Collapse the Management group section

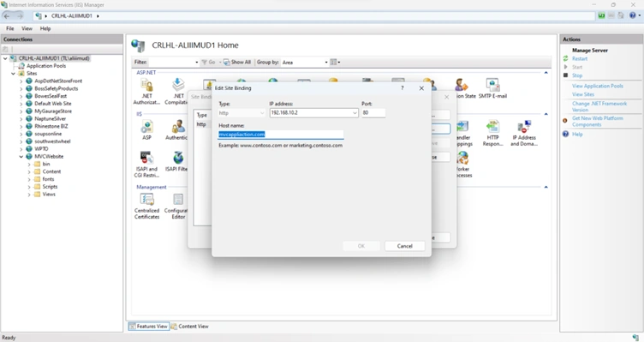click(546, 187)
